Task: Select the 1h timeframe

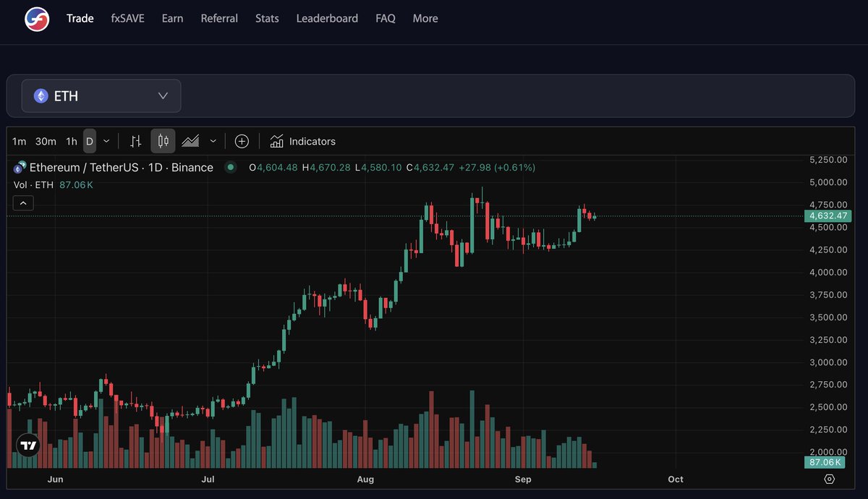Action: coord(71,141)
